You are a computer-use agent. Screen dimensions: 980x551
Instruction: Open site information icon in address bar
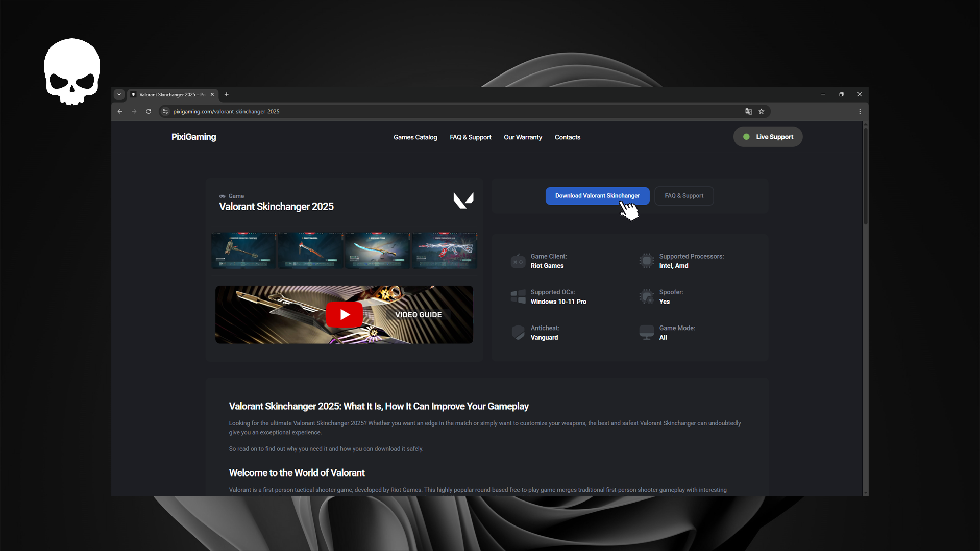[165, 111]
